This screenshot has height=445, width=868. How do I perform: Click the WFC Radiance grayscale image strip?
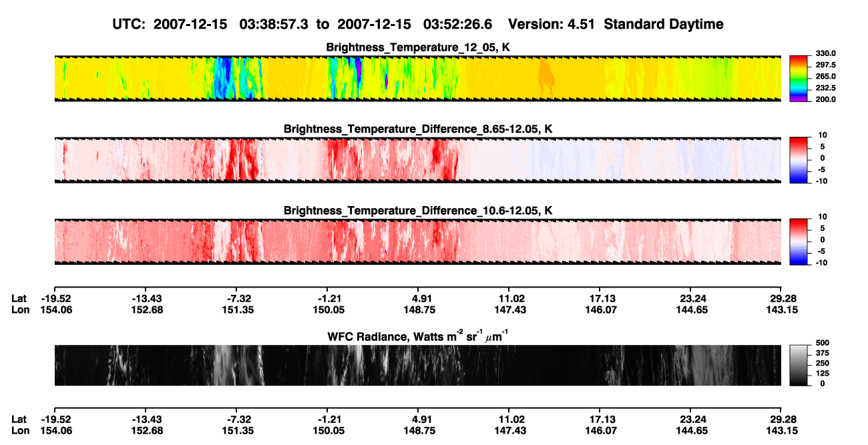pyautogui.click(x=417, y=365)
